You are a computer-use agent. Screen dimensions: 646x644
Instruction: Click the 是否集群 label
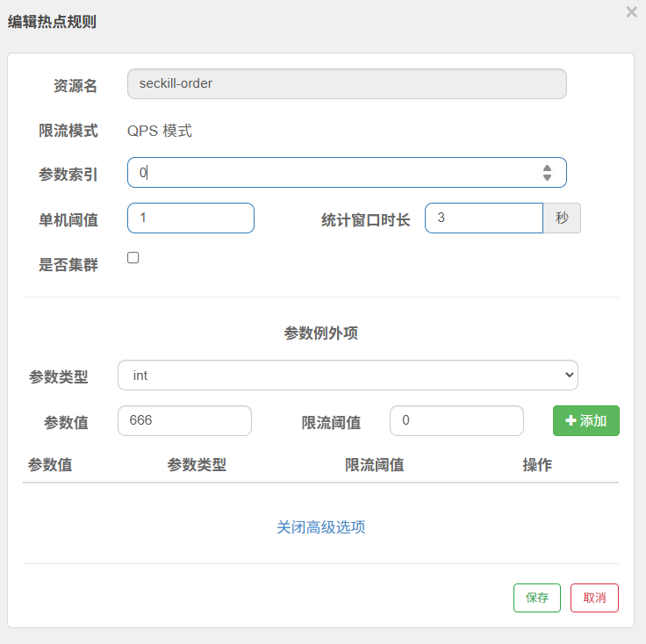point(68,265)
